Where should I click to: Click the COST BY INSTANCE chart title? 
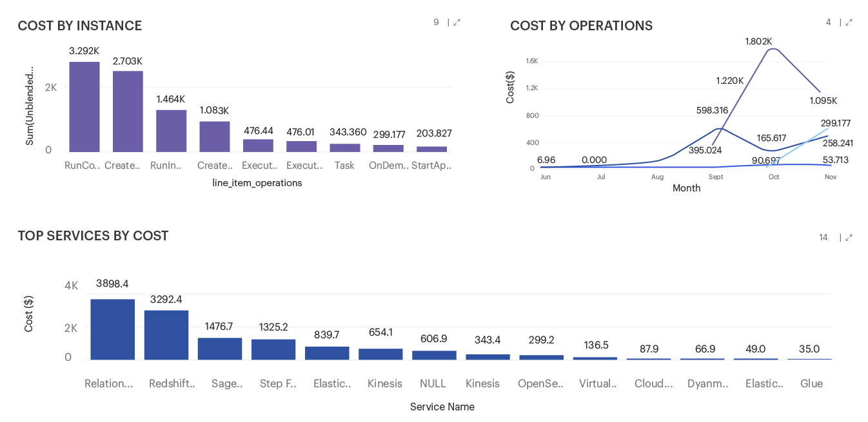point(80,26)
